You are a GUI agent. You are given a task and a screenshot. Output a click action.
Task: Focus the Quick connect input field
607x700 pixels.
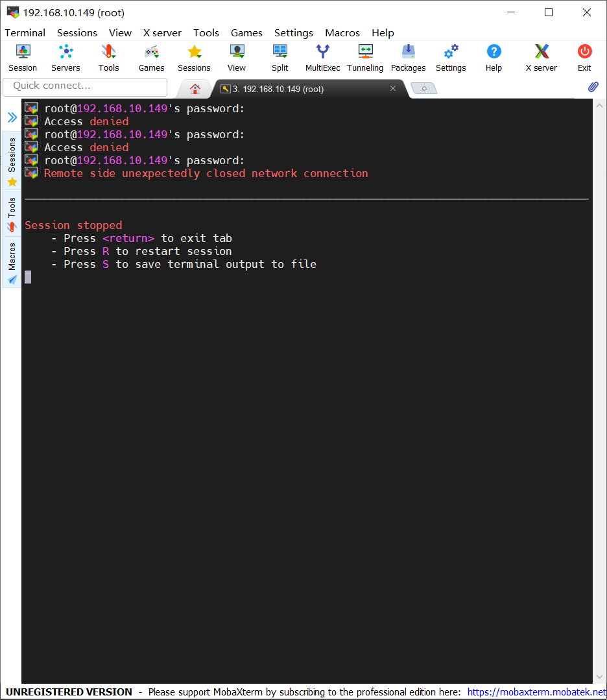(85, 86)
